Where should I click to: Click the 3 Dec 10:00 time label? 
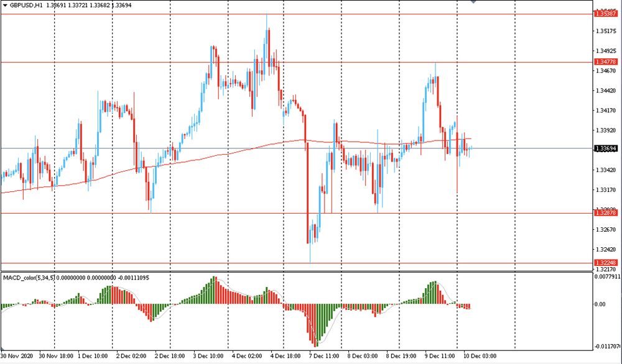(208, 356)
